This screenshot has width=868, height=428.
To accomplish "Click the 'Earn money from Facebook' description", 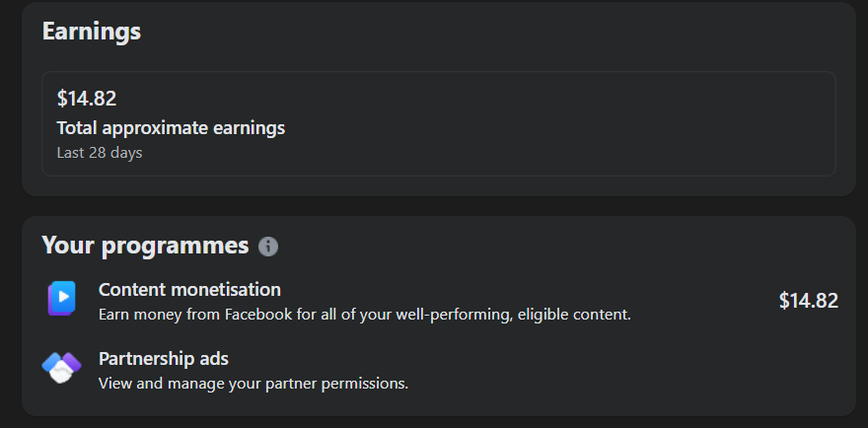I will pyautogui.click(x=364, y=315).
